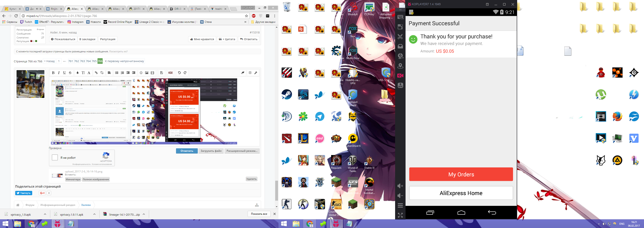Remove formatting with the eraser icon
The image size is (644, 228).
[x=243, y=73]
